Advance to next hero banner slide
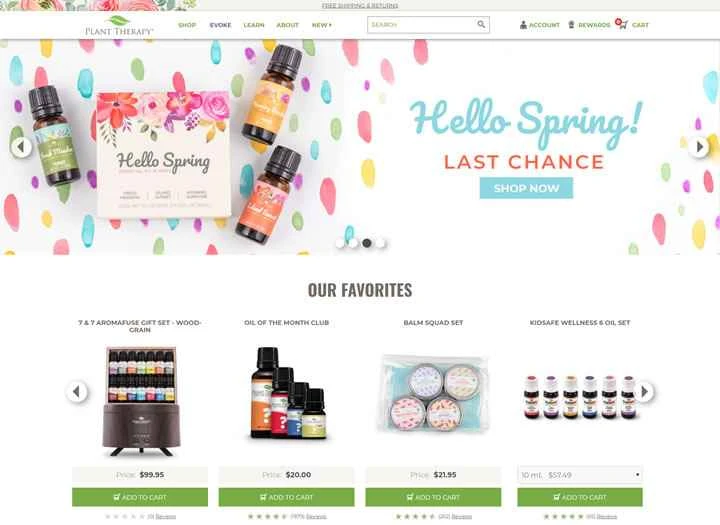The image size is (720, 525). [699, 147]
